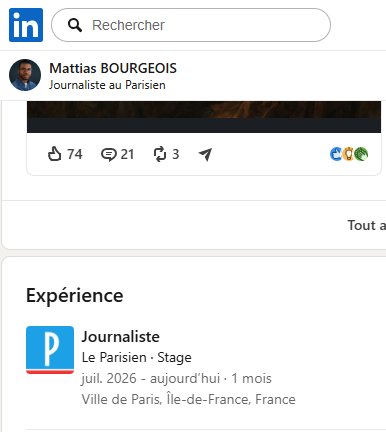Click the 21 comments count
The image size is (386, 432).
click(127, 154)
